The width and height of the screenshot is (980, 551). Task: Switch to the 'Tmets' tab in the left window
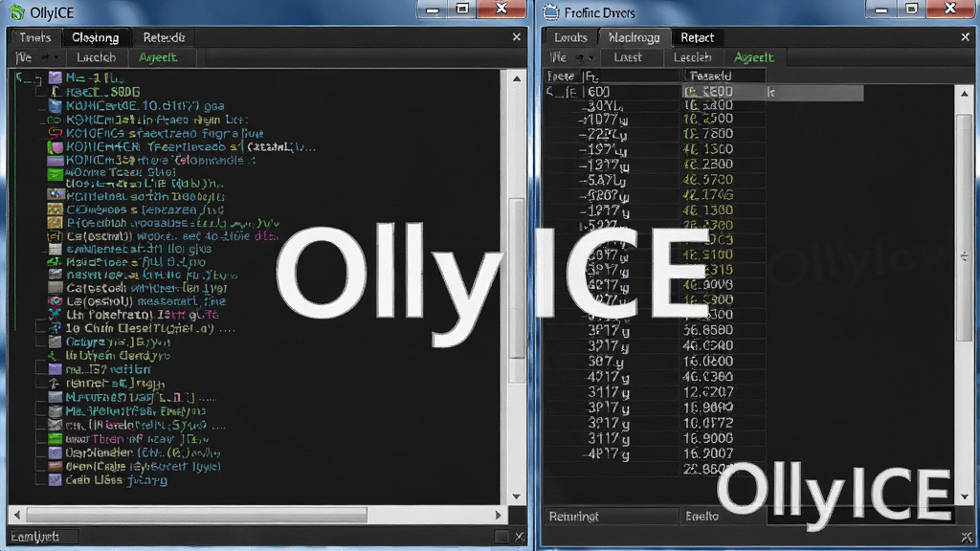[35, 37]
